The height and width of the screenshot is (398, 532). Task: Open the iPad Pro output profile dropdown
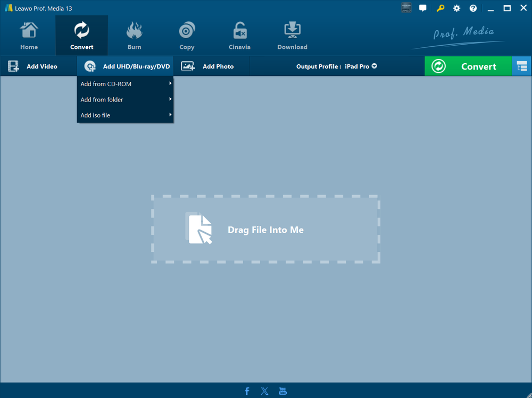pos(361,66)
